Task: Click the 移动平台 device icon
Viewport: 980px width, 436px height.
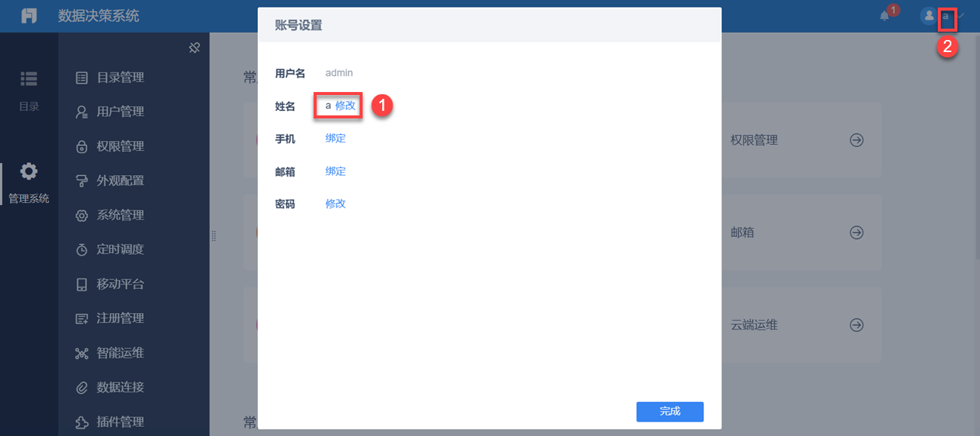Action: coord(82,284)
